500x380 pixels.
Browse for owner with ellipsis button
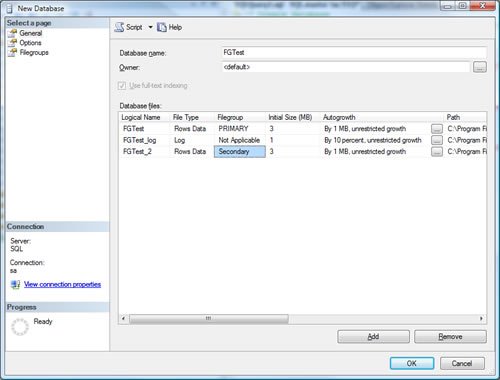click(480, 67)
